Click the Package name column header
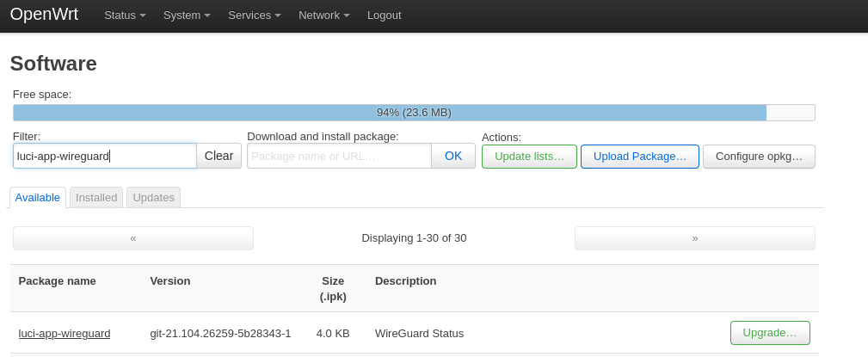 (x=57, y=281)
